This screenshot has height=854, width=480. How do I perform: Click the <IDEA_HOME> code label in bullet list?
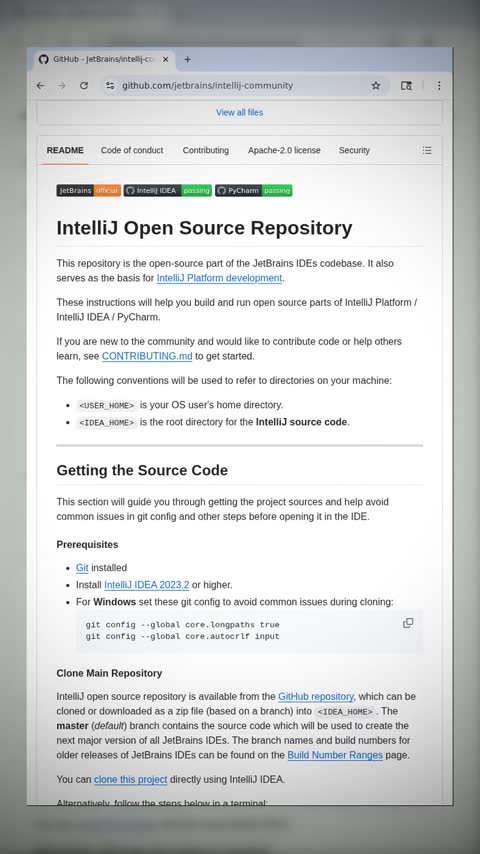106,422
